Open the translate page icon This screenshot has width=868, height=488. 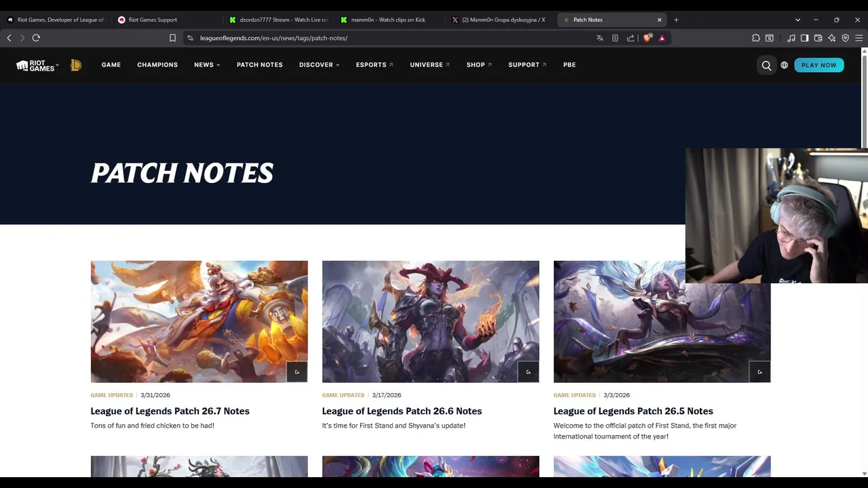[599, 38]
